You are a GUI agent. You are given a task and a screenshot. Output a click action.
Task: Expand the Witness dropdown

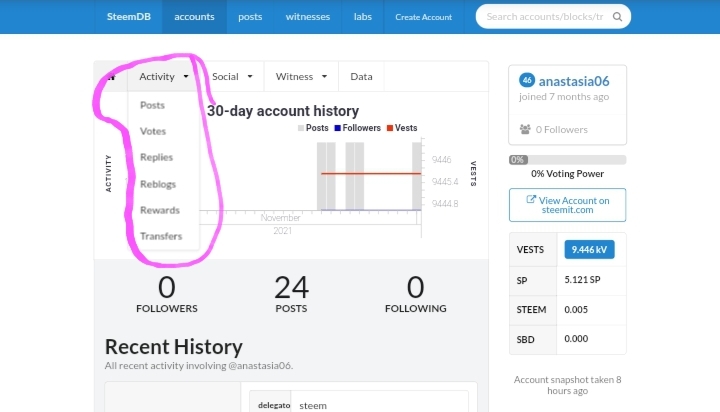(301, 77)
